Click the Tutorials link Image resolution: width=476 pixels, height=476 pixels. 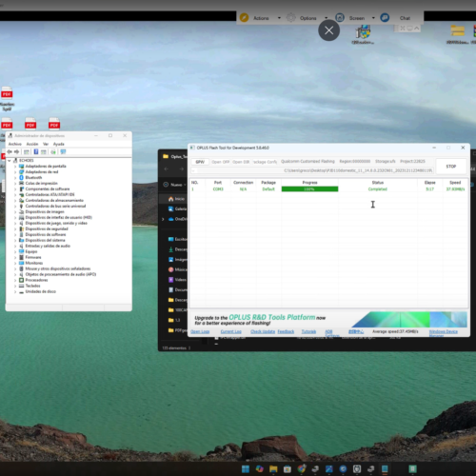coord(308,331)
